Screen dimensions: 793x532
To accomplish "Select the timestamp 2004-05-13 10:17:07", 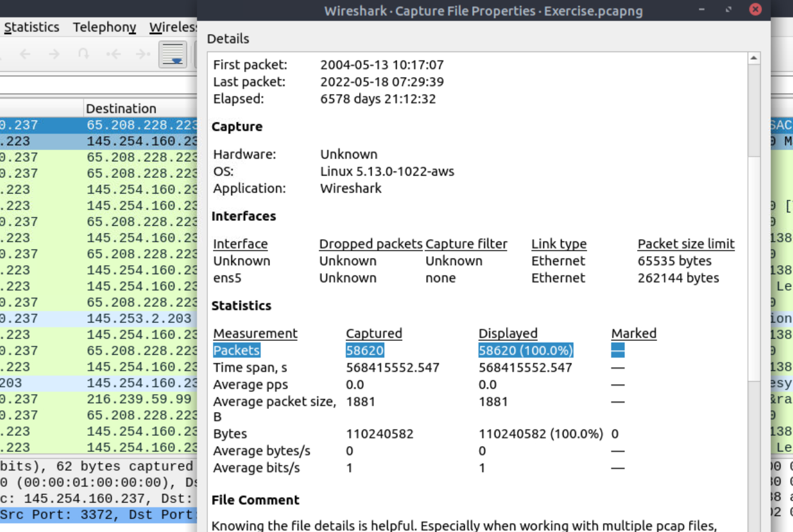I will click(x=382, y=64).
